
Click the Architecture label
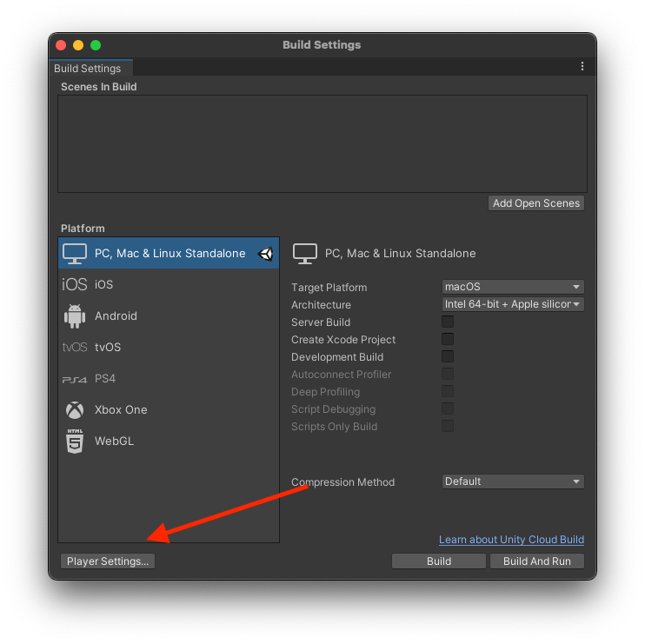tap(321, 305)
